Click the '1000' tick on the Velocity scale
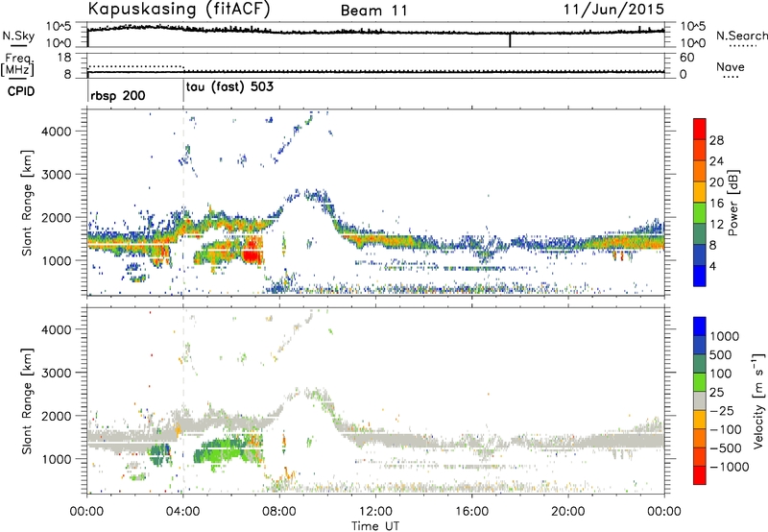The width and height of the screenshot is (768, 532). [725, 336]
